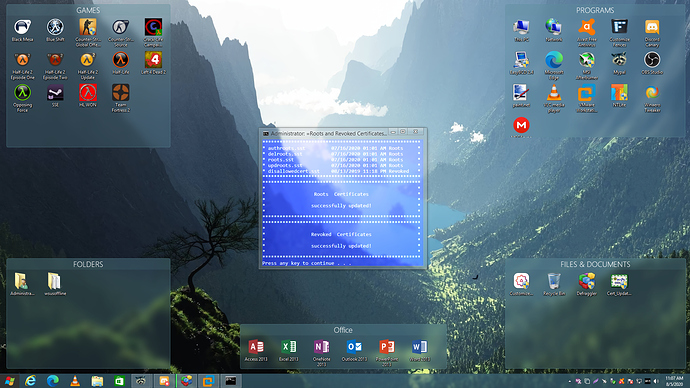
Task: Select the Cert_Updater file icon
Action: [x=619, y=284]
